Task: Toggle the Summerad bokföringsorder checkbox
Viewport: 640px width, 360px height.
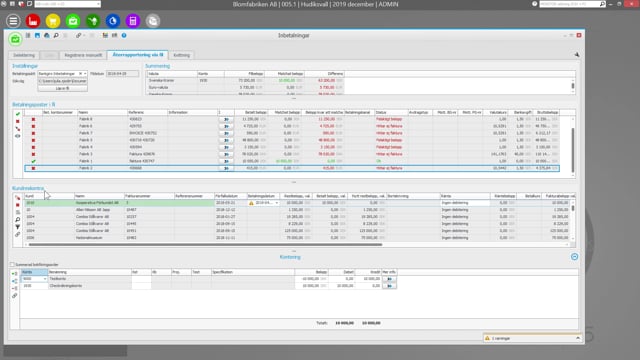Action: 12,264
